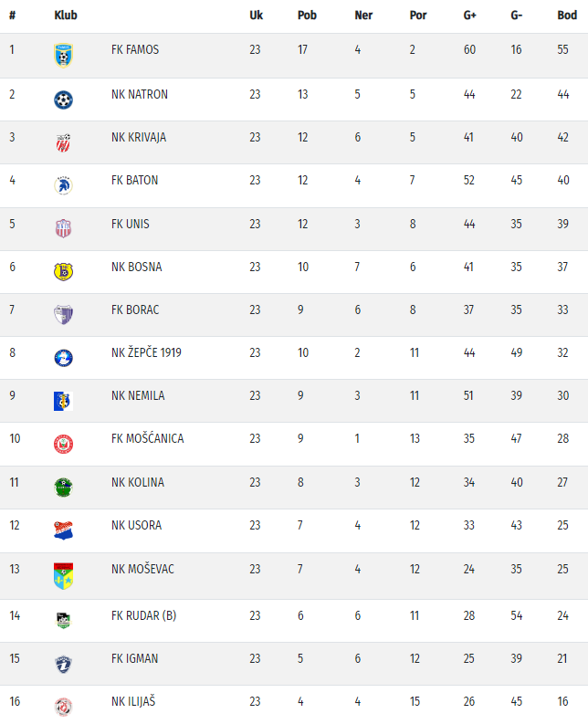Click the NK Žepče 1919 logo
Viewport: 588px width, 724px height.
63,358
